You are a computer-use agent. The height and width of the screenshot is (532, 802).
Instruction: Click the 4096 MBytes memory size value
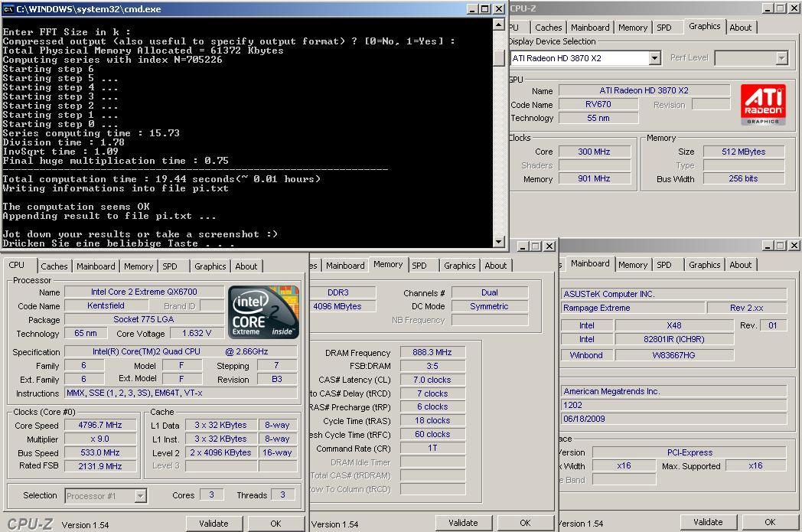pos(343,306)
